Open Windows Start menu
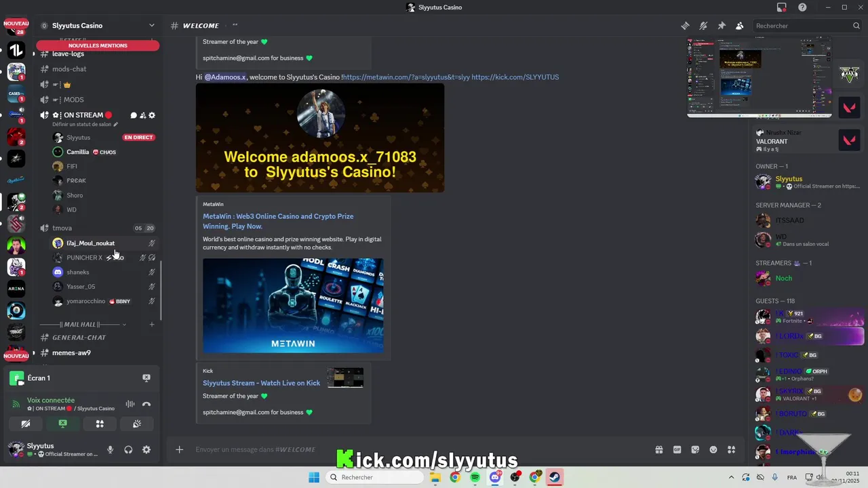The height and width of the screenshot is (488, 868). [x=314, y=477]
